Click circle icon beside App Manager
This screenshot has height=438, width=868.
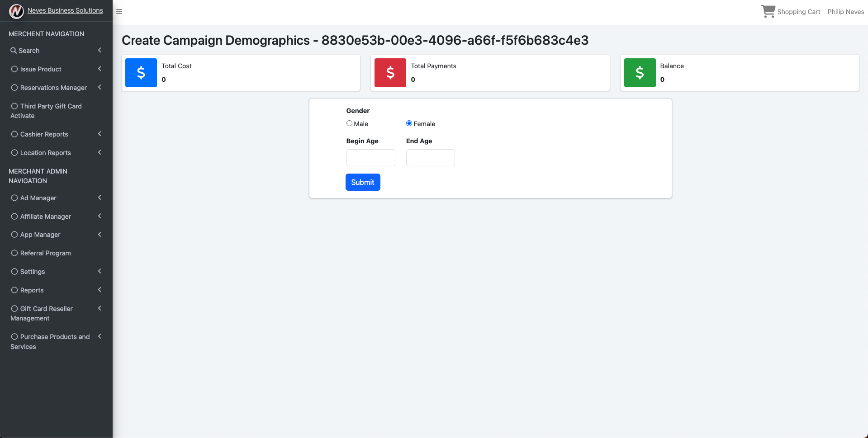14,235
